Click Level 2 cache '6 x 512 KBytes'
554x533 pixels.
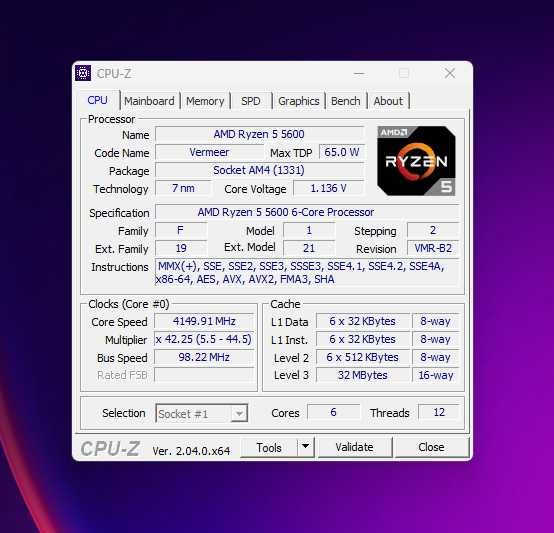coord(363,357)
